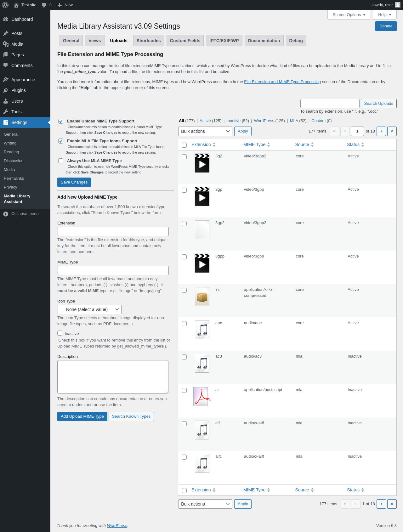Click the WordPress logo icon
This screenshot has height=532, width=403.
(5, 5)
